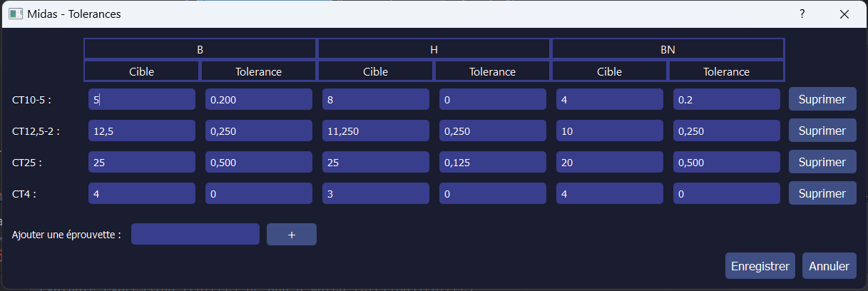Viewport: 868px width, 291px height.
Task: Focus the Ajouter une éprouvette text field
Action: [195, 234]
